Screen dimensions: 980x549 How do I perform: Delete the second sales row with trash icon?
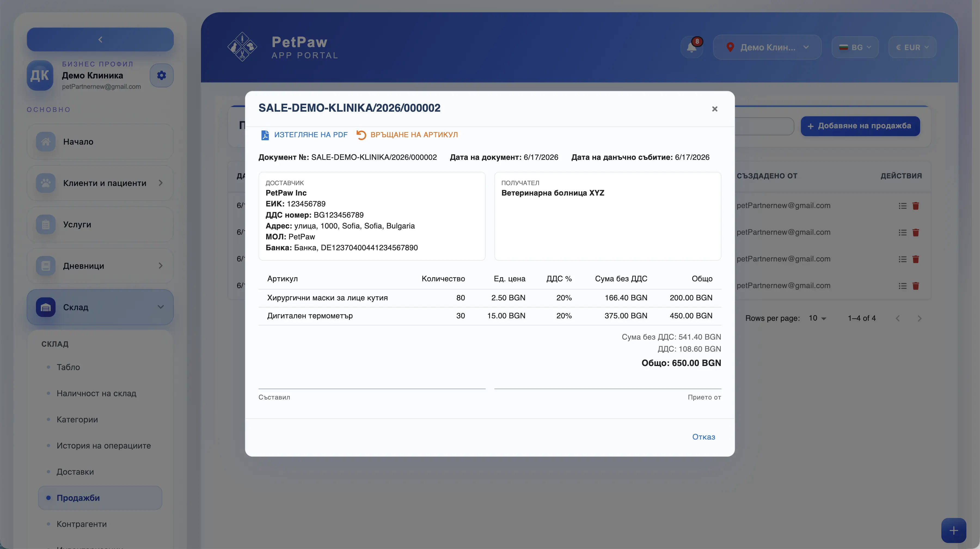(916, 233)
